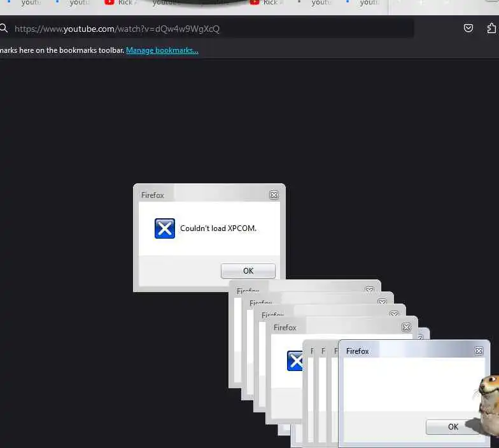Click the "Couldn't load XPCOM." message text

(218, 228)
